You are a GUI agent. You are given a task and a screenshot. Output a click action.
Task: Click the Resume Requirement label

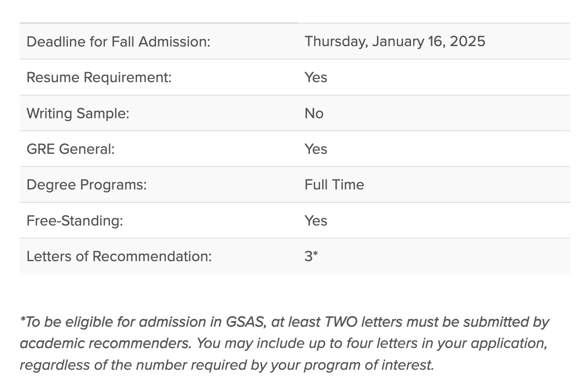99,77
